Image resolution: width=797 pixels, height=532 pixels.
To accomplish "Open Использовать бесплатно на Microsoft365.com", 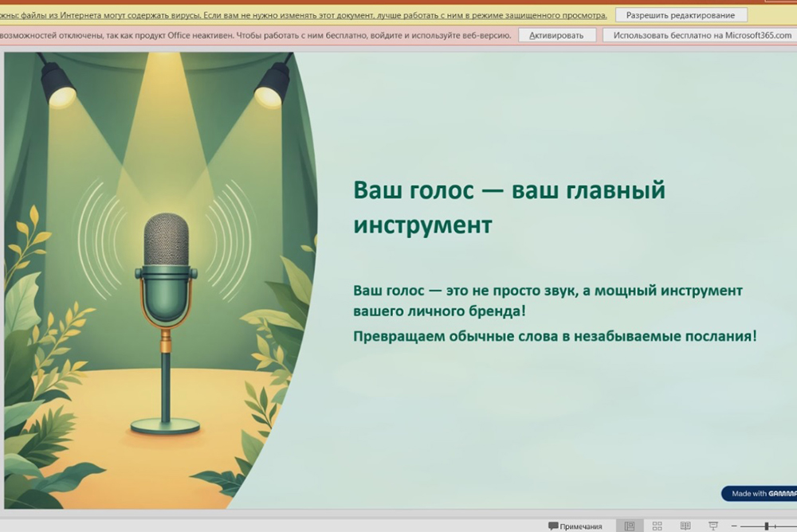I will coord(701,34).
